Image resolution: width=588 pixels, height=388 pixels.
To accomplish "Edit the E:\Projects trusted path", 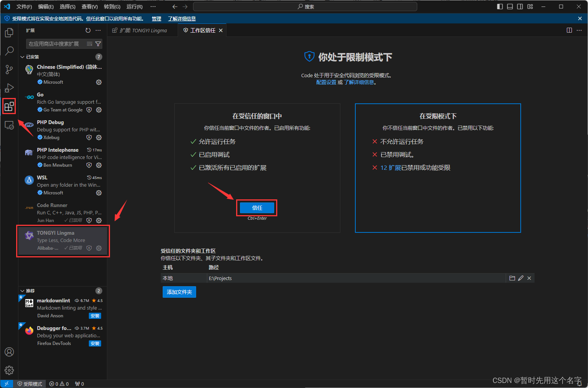I will pos(521,278).
